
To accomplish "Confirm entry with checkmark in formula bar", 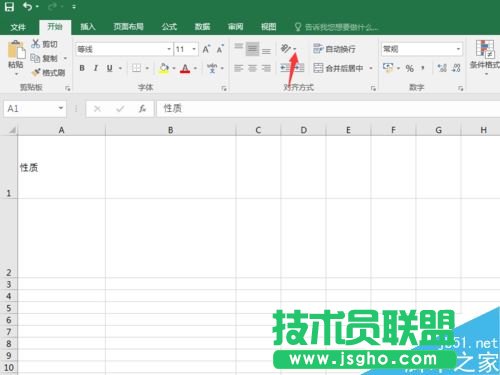I will (x=120, y=109).
